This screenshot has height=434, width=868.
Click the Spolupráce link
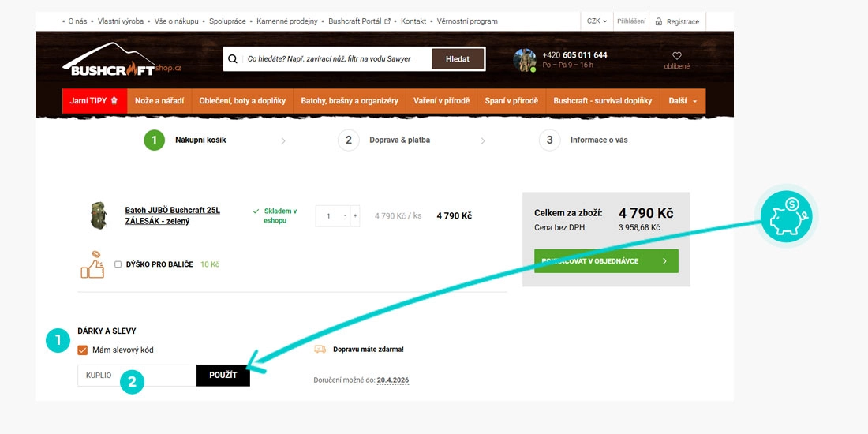coord(227,21)
